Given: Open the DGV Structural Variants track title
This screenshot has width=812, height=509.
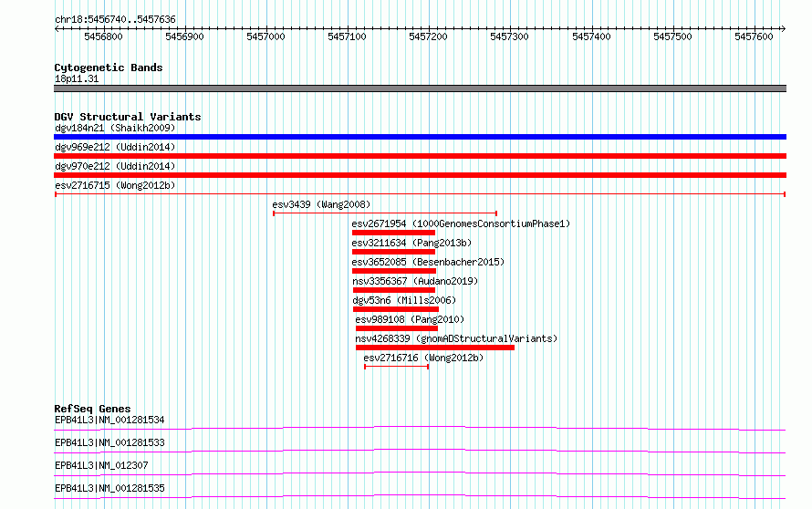Looking at the screenshot, I should [128, 117].
